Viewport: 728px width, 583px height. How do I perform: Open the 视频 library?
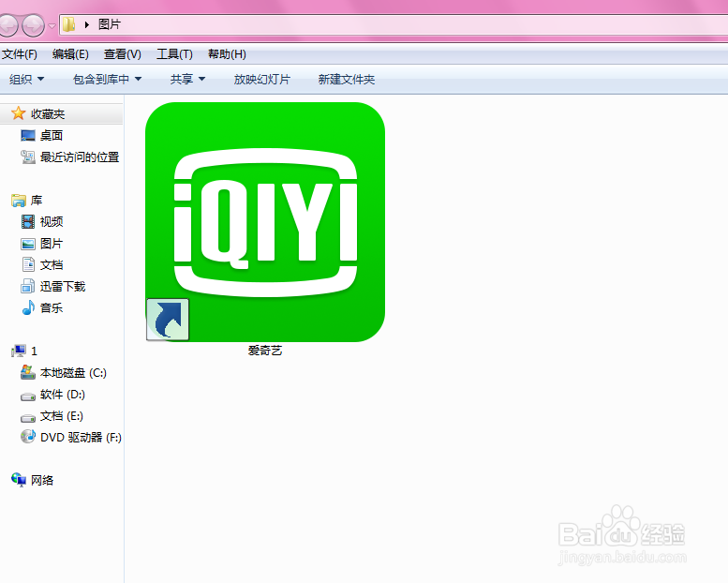pyautogui.click(x=52, y=221)
